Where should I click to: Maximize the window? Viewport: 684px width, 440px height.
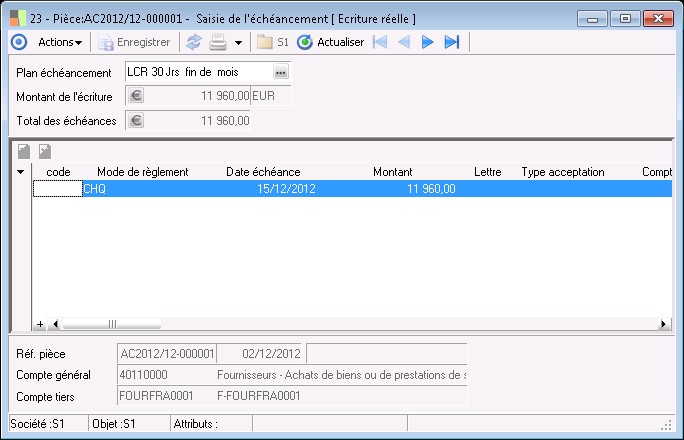click(625, 19)
